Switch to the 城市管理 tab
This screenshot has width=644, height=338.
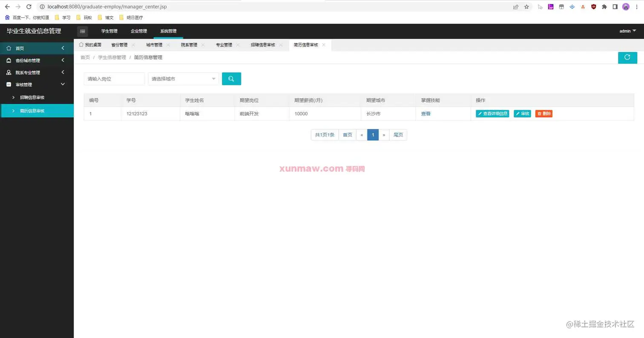coord(154,45)
